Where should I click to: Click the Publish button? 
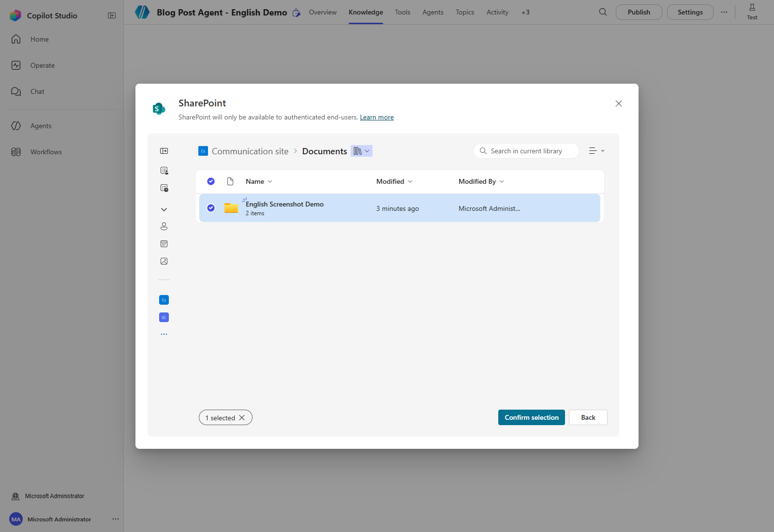click(x=639, y=12)
